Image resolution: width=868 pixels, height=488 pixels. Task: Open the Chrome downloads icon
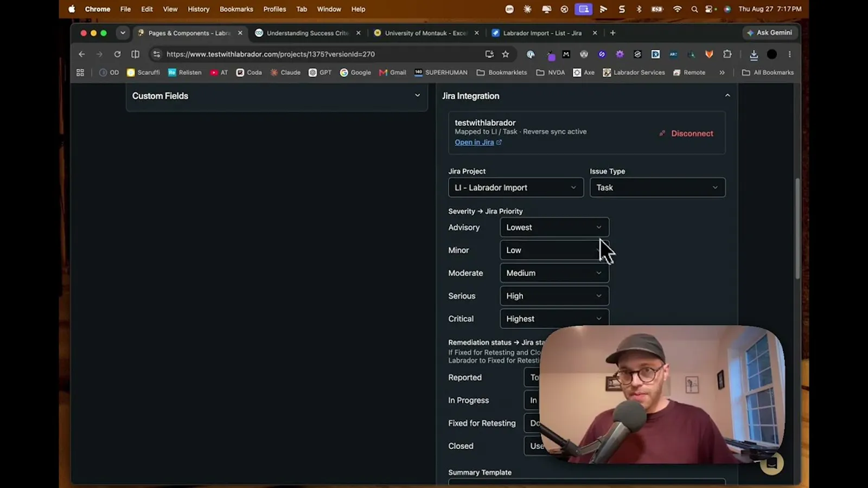point(754,54)
